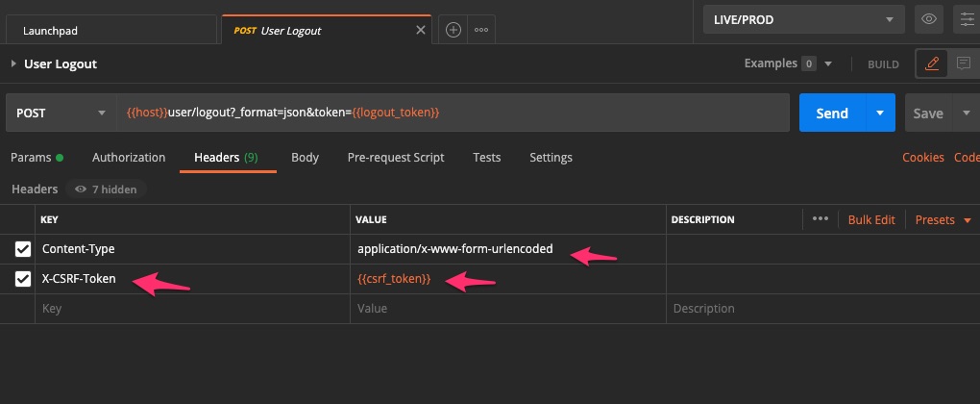This screenshot has height=404, width=980.
Task: Click the headers column options ellipsis
Action: coord(820,219)
